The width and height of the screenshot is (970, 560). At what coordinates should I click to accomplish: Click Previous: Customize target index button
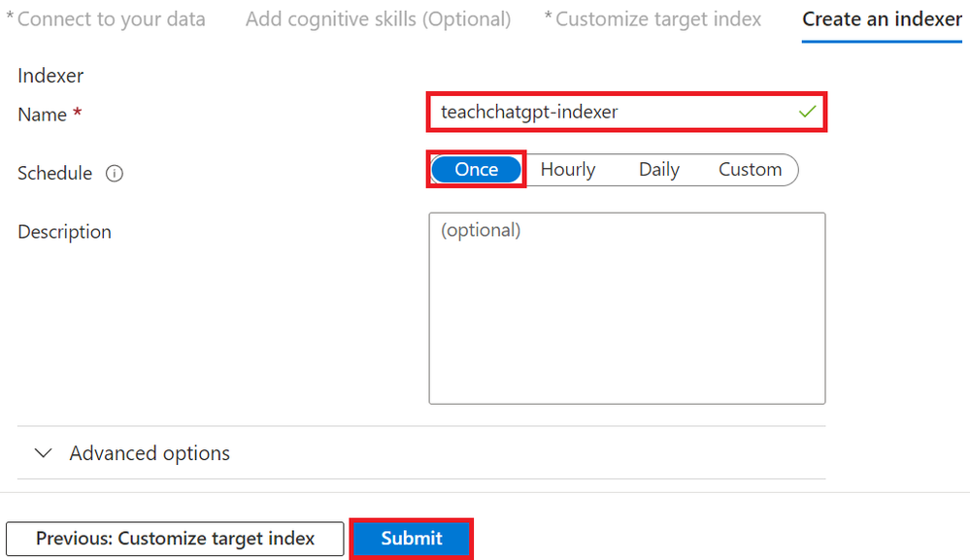175,539
